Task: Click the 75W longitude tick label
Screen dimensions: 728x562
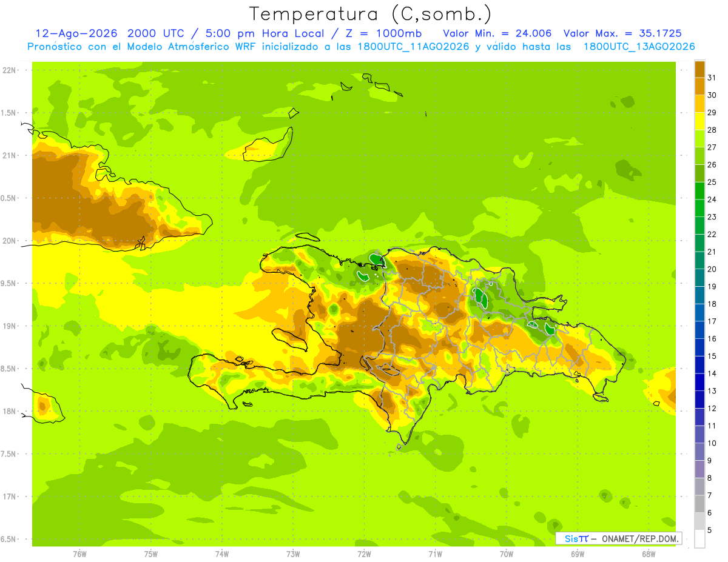Action: [151, 554]
